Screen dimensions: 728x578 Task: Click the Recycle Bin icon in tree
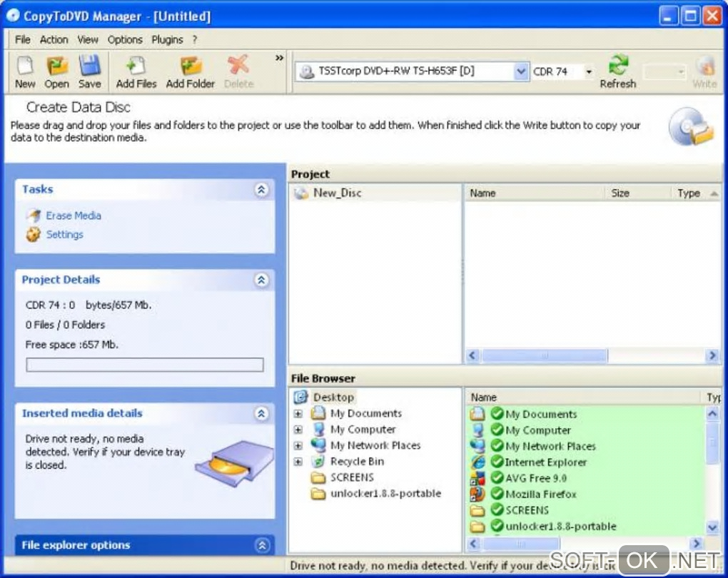click(x=318, y=462)
